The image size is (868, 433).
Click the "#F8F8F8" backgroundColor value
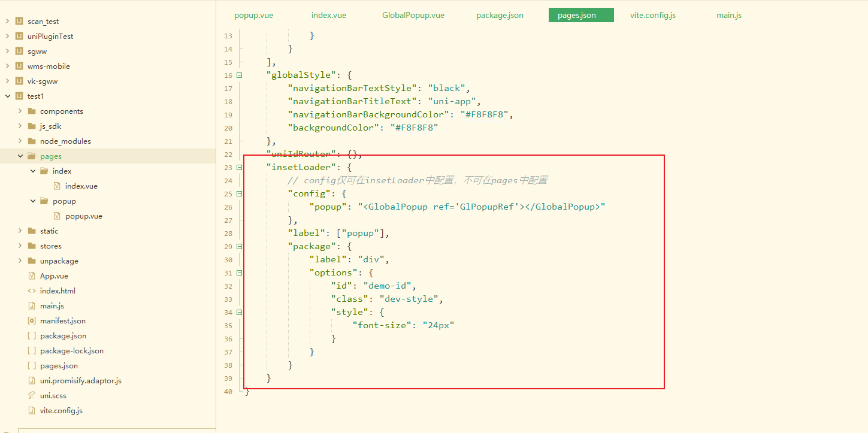[414, 128]
